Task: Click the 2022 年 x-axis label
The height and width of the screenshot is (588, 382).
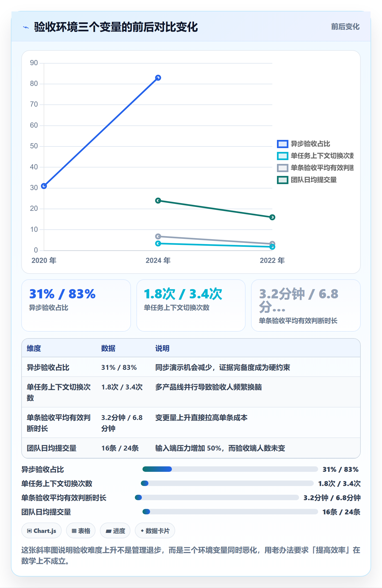Action: [x=272, y=260]
